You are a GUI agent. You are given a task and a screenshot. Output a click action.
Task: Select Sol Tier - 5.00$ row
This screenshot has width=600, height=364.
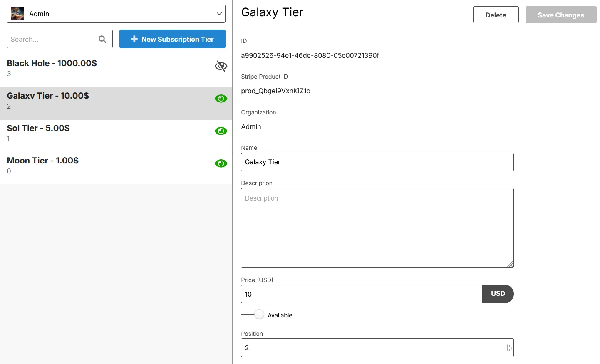click(x=116, y=136)
